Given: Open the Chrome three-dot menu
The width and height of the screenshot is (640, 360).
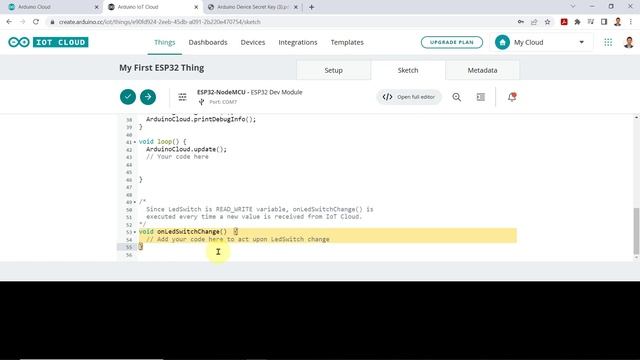Looking at the screenshot, I should 631,22.
